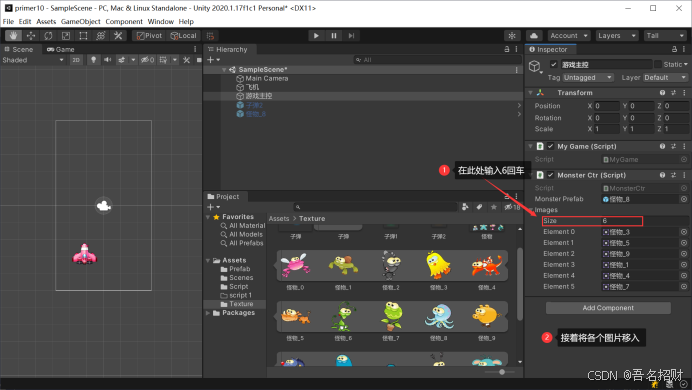Open object picker for Monster Prefab

(684, 199)
